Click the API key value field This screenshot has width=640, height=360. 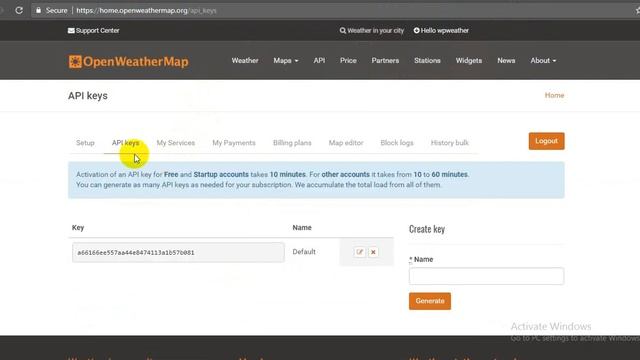pyautogui.click(x=178, y=252)
